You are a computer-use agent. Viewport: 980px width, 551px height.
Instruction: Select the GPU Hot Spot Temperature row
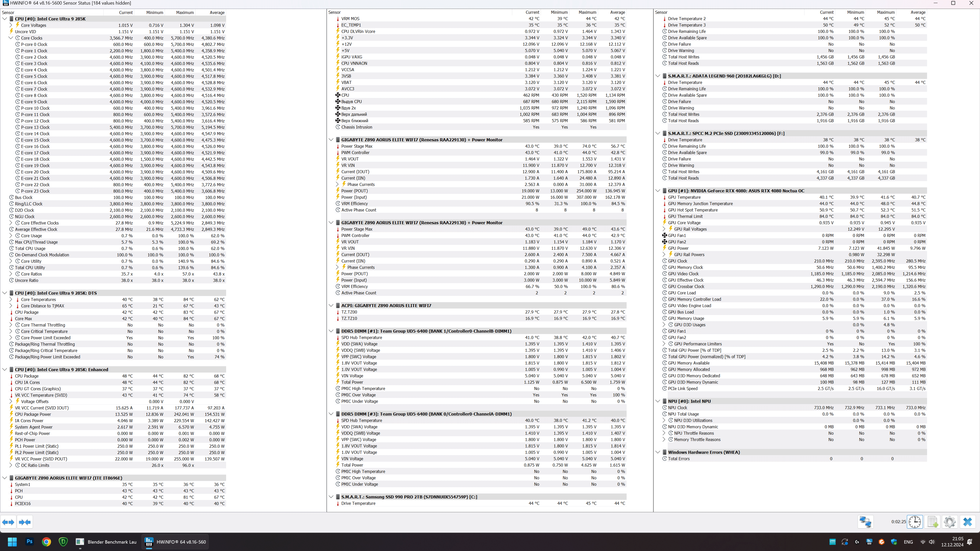[x=693, y=210]
